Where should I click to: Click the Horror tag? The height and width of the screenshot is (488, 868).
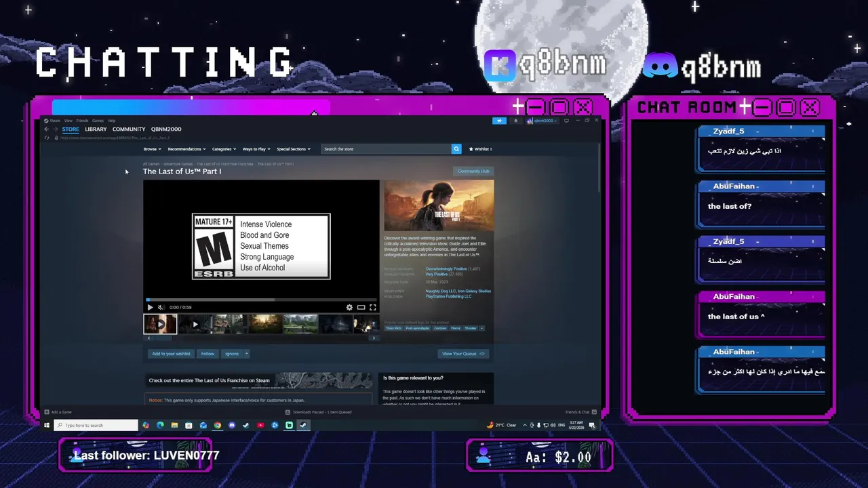pyautogui.click(x=456, y=328)
